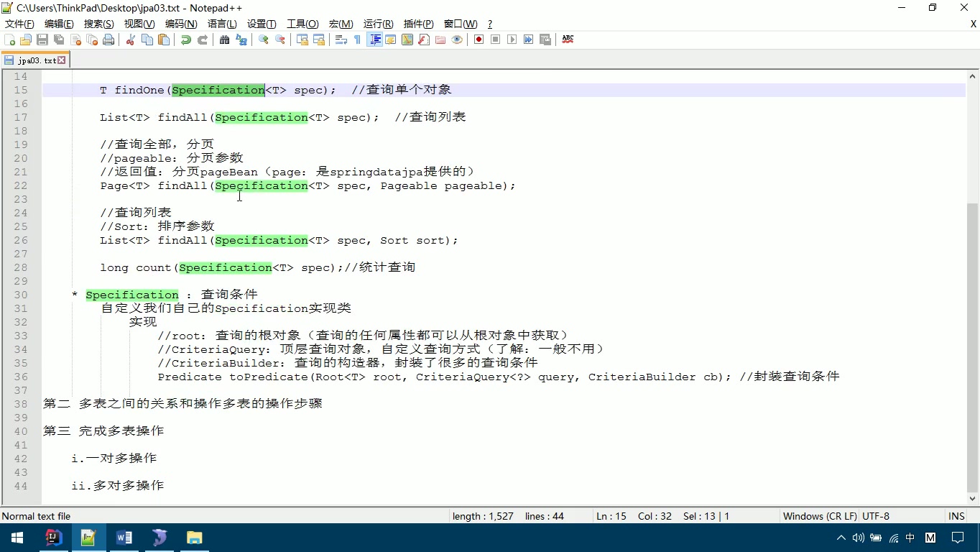Click the vertical scrollbar thumb in the editor
This screenshot has height=552, width=980.
(974, 347)
